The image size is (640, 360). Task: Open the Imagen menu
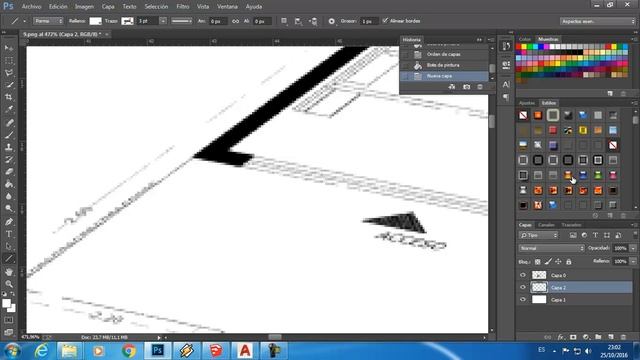coord(84,7)
